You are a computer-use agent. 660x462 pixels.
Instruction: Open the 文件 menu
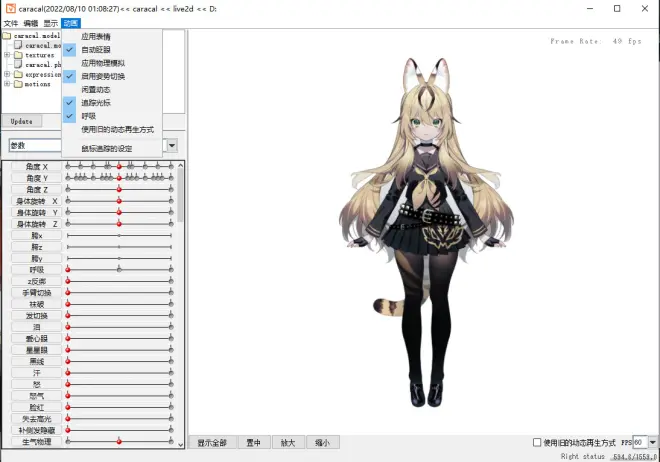point(11,23)
